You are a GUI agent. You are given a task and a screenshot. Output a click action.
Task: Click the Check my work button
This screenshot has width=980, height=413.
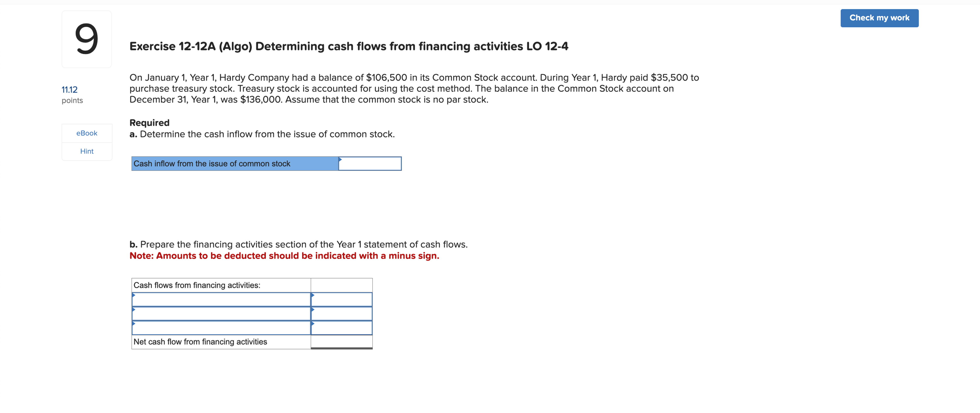coord(879,18)
